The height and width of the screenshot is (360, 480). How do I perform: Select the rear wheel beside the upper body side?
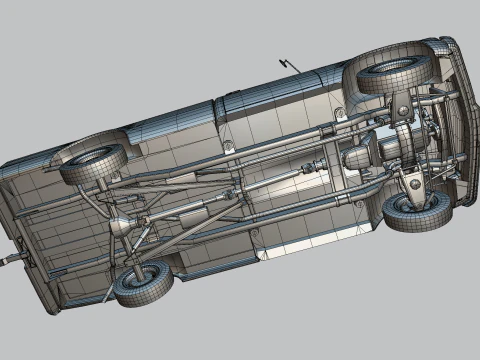click(93, 164)
